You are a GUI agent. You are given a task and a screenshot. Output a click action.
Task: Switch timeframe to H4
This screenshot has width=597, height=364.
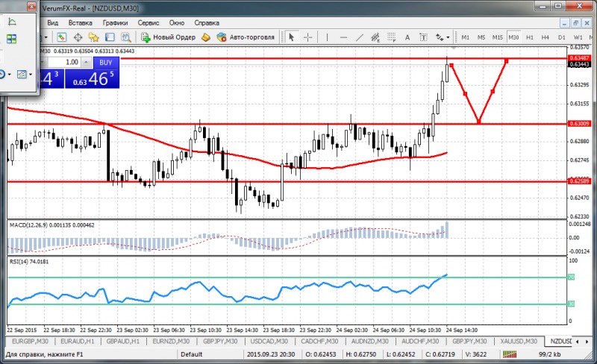coord(546,37)
